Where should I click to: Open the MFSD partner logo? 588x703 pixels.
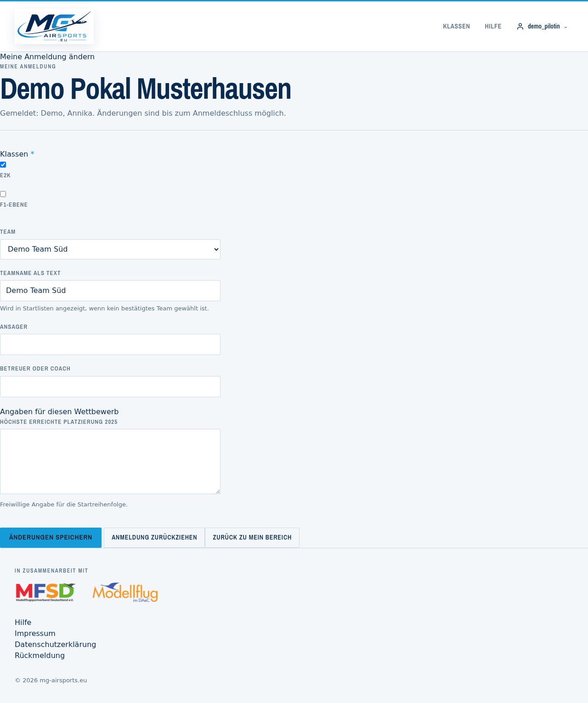click(45, 592)
